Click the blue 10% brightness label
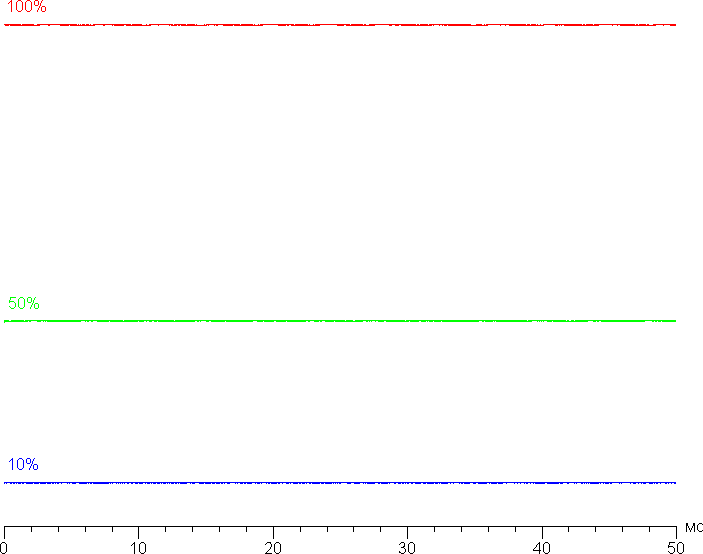Image resolution: width=703 pixels, height=554 pixels. 23,464
